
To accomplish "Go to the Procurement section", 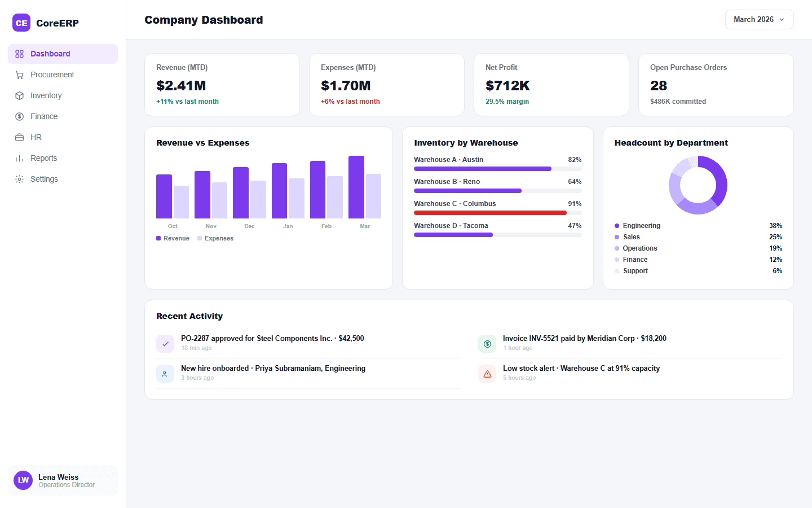I will (63, 75).
